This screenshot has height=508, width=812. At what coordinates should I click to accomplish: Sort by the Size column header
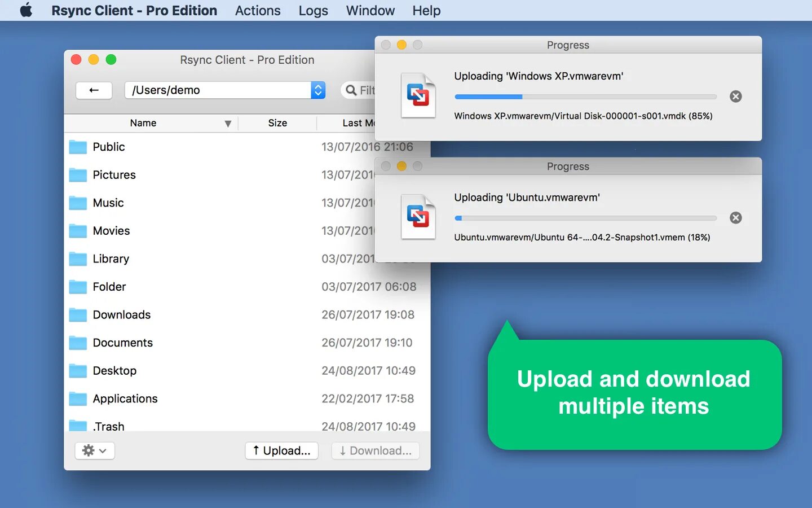pyautogui.click(x=277, y=123)
